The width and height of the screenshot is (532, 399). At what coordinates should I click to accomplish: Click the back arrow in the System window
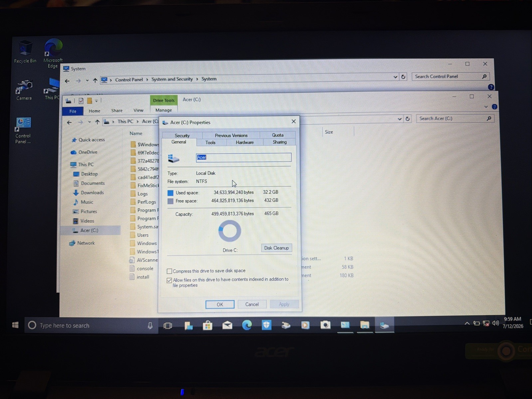[x=67, y=81]
